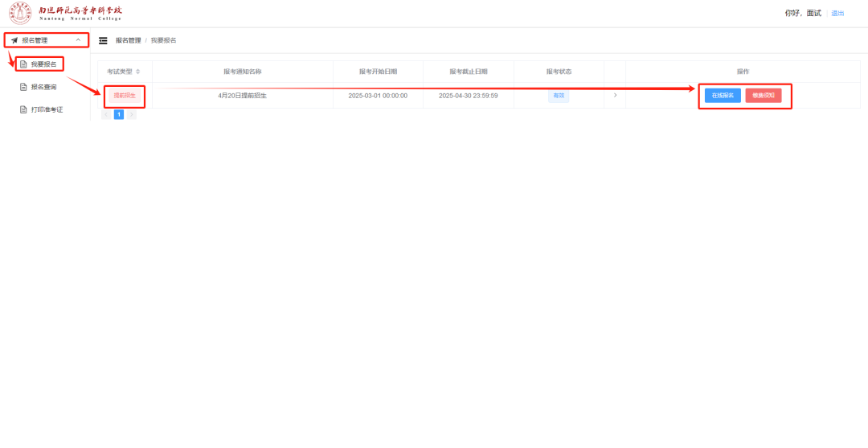Image resolution: width=868 pixels, height=448 pixels.
Task: Go to next page with right arrow
Action: tap(132, 115)
